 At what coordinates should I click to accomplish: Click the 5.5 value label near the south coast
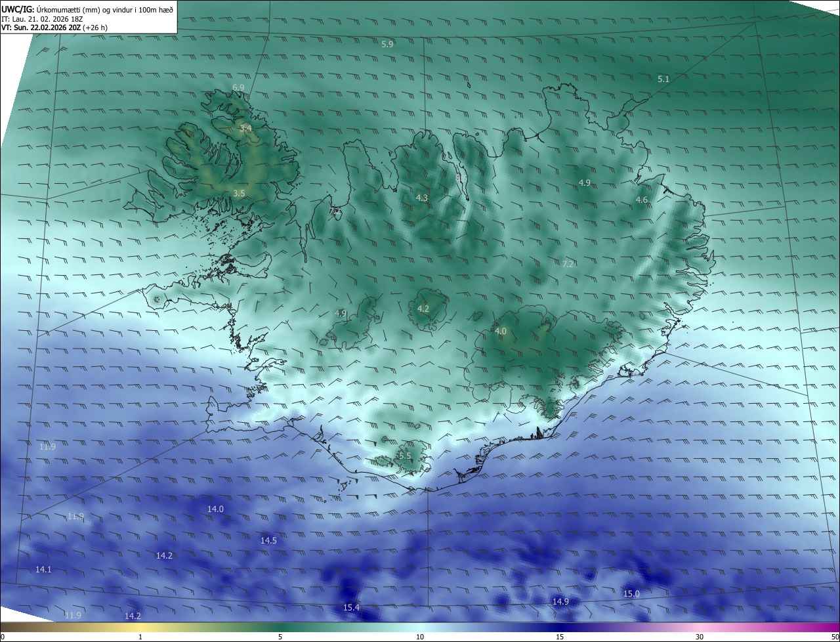(405, 456)
